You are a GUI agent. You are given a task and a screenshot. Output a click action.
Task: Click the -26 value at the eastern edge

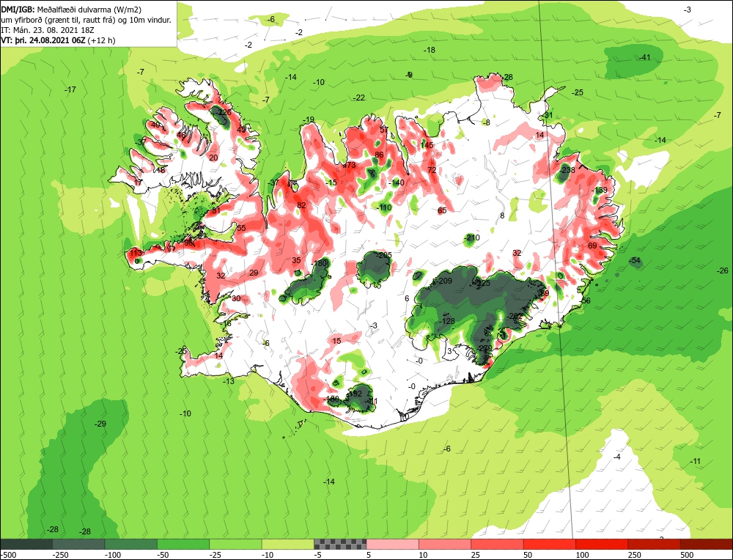(x=723, y=270)
